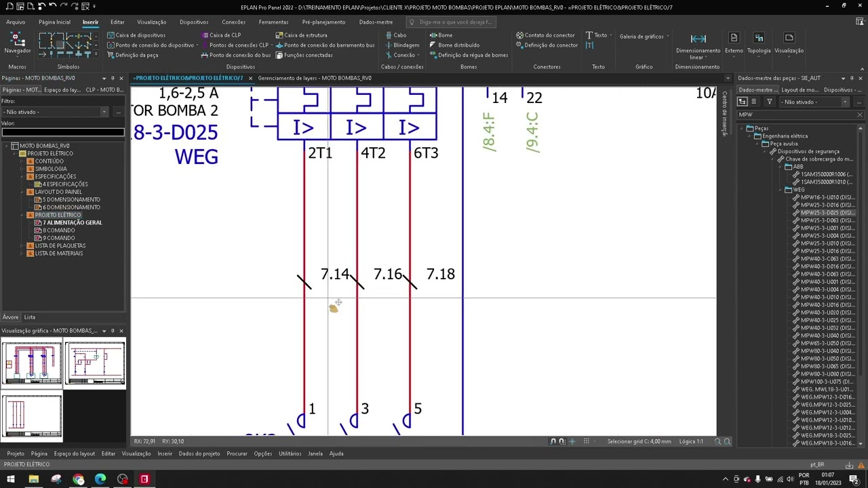Screen dimensions: 868x488
Task: Insert Definição do conector
Action: 547,45
